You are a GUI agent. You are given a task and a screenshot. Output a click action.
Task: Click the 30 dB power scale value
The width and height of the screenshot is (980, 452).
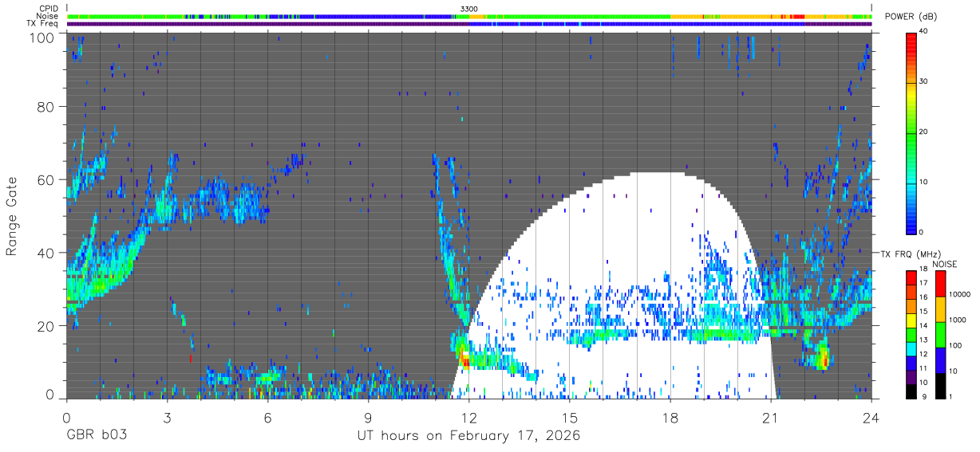tap(924, 81)
